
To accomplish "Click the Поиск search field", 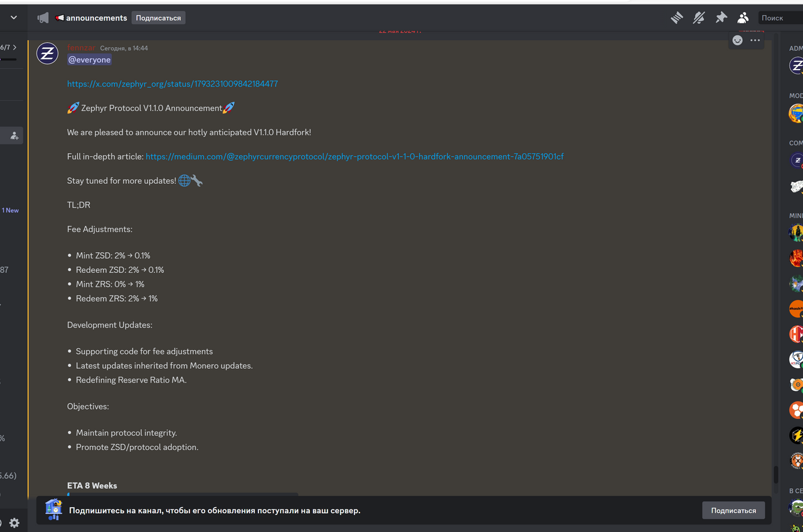I will (x=781, y=18).
